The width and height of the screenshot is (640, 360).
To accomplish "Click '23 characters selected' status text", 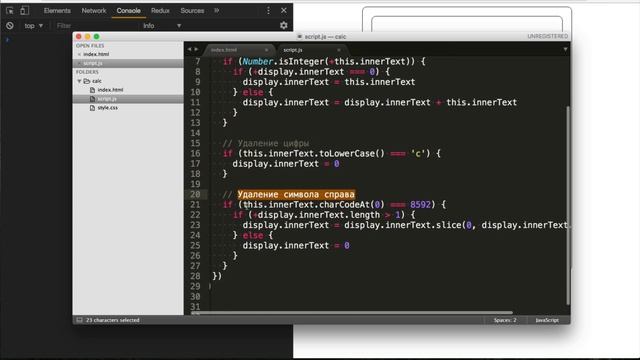I will [113, 320].
